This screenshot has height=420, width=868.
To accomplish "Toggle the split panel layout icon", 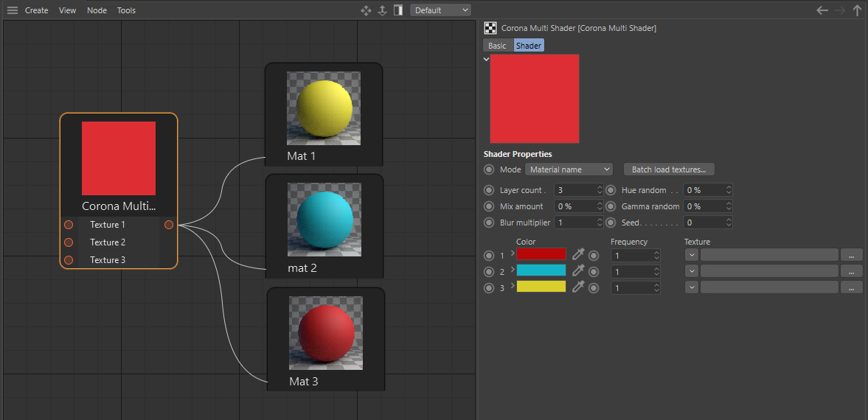I will tap(398, 10).
